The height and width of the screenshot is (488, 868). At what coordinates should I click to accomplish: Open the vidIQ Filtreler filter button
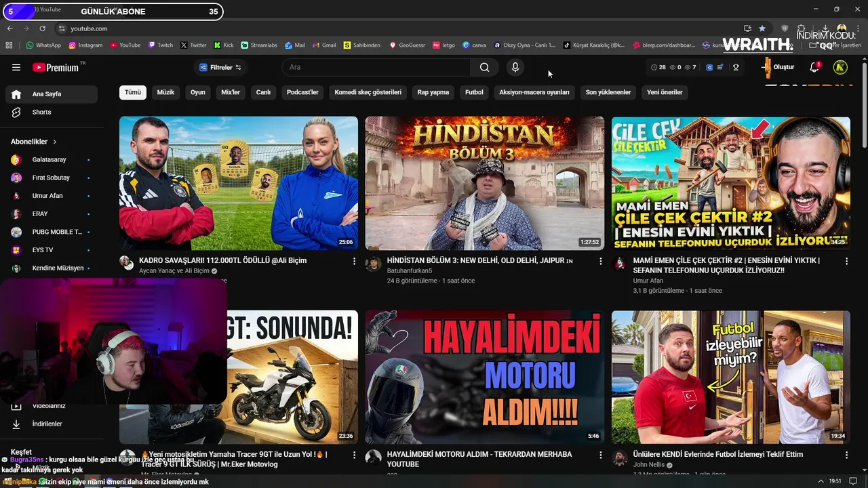(220, 67)
